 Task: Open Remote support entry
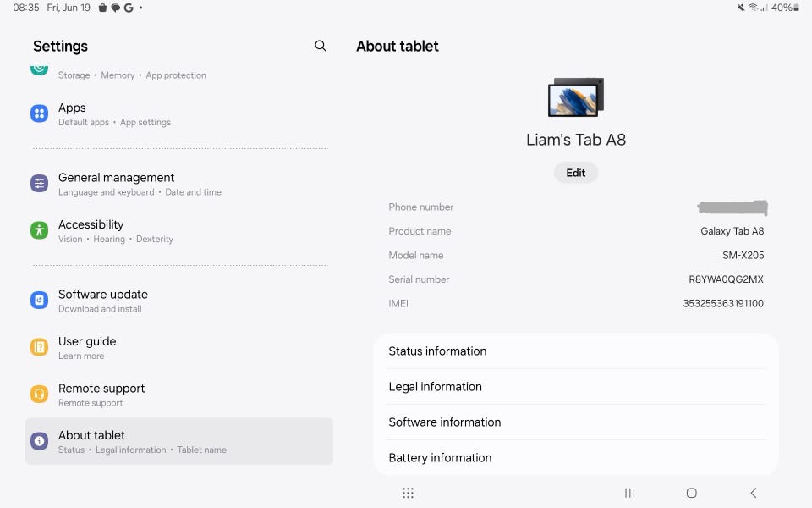point(179,395)
